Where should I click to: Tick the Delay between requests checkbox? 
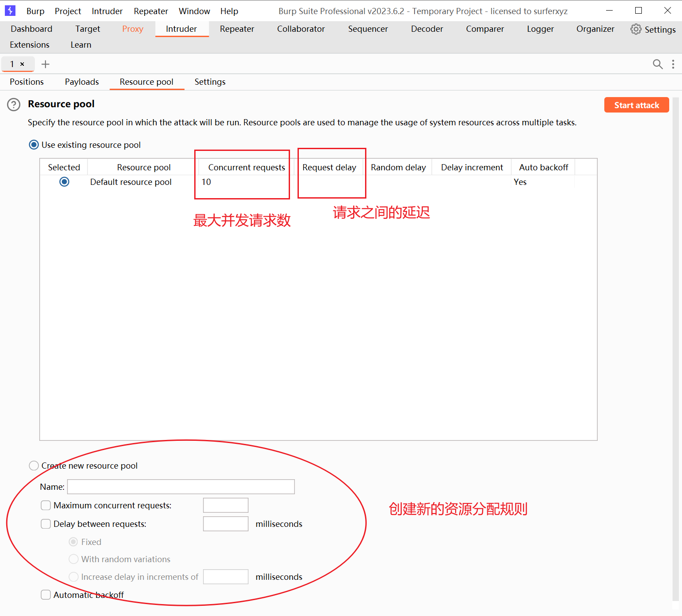[x=46, y=524]
